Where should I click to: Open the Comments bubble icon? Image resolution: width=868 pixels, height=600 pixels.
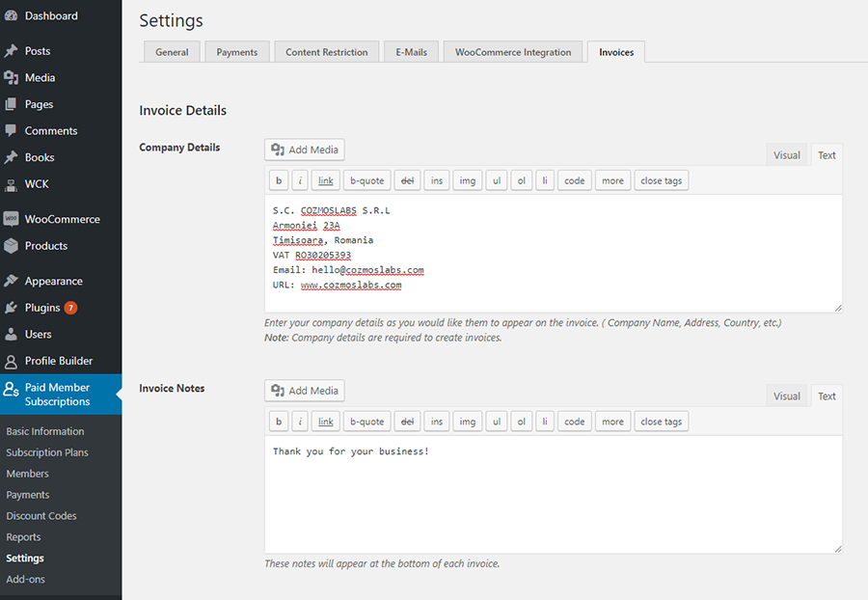pos(11,130)
